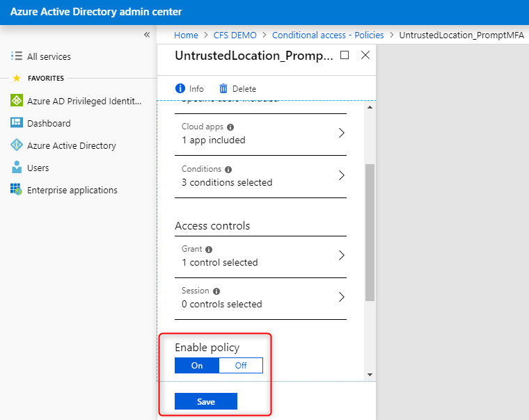529x420 pixels.
Task: Click the Azure Active Directory diamond icon
Action: tap(17, 145)
